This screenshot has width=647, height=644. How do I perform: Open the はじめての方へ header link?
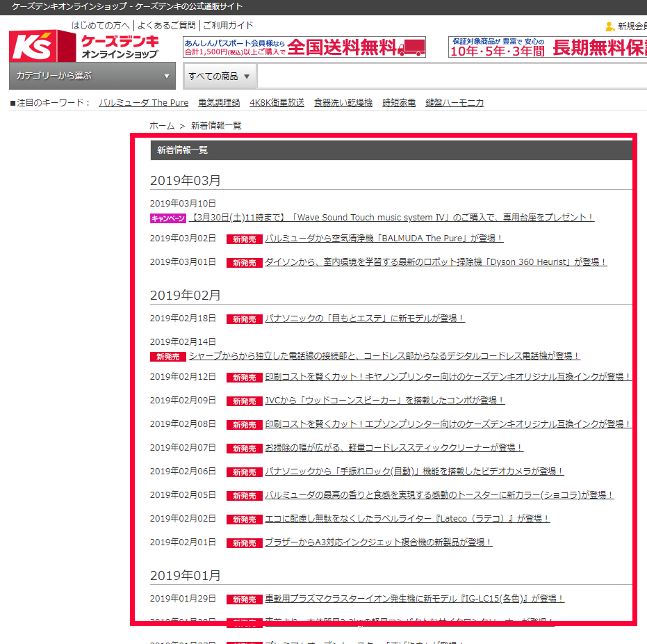coord(100,26)
